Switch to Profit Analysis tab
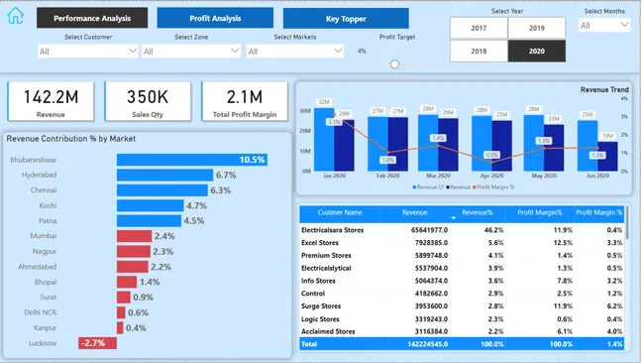Viewport: 644px width, 363px height. click(215, 18)
